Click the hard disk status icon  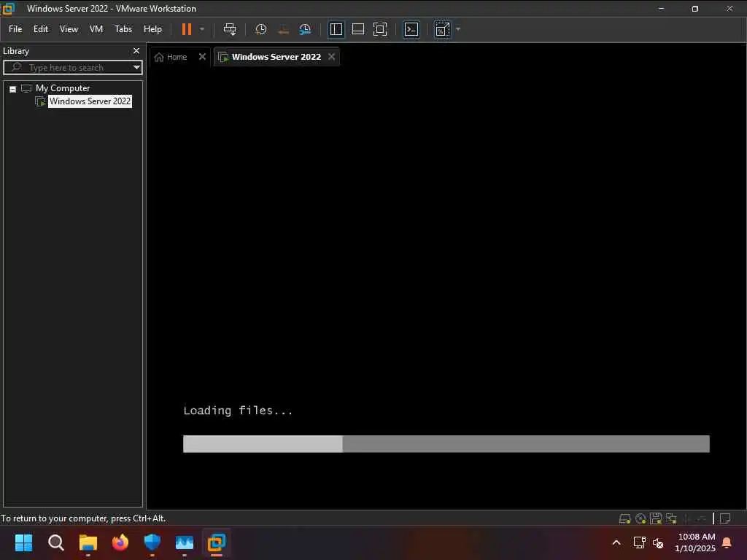click(x=624, y=518)
